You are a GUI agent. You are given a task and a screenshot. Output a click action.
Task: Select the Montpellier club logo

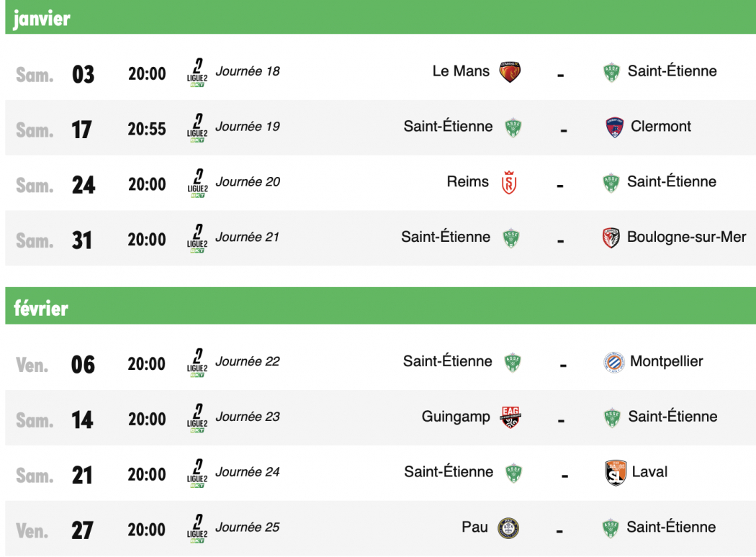[x=616, y=362]
